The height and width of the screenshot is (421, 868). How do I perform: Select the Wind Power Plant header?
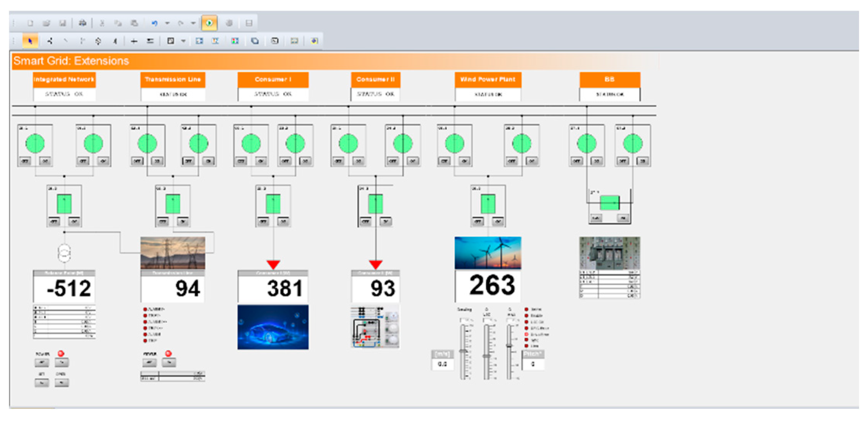(488, 80)
